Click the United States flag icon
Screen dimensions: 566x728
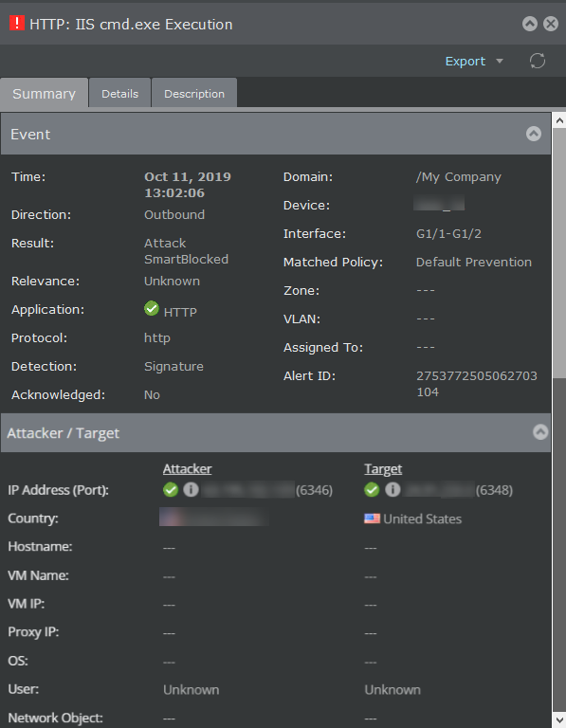click(x=372, y=519)
